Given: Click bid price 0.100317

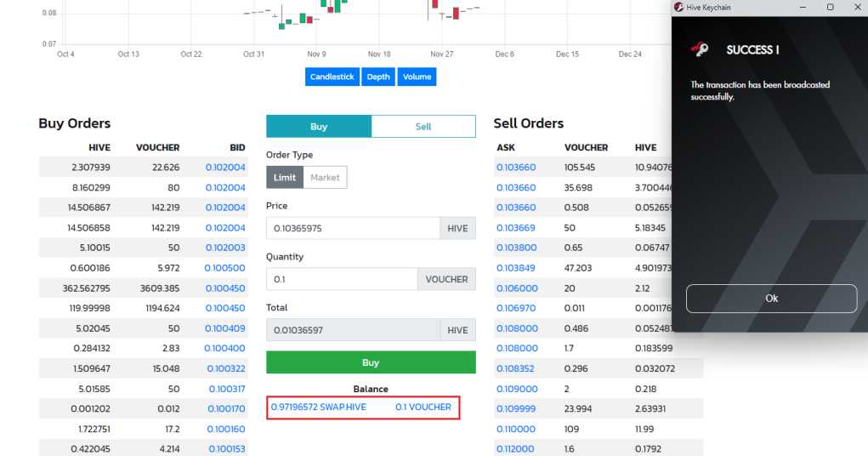Looking at the screenshot, I should pyautogui.click(x=227, y=389).
